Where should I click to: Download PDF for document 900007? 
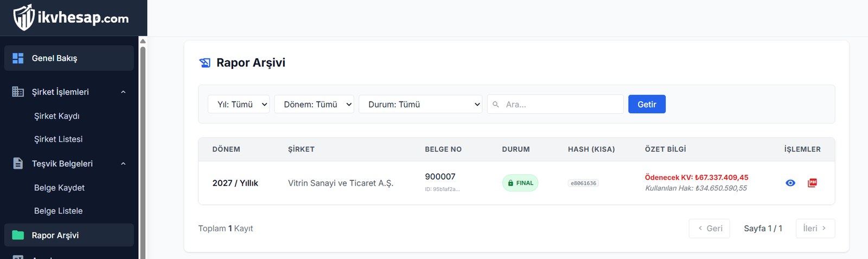(812, 183)
